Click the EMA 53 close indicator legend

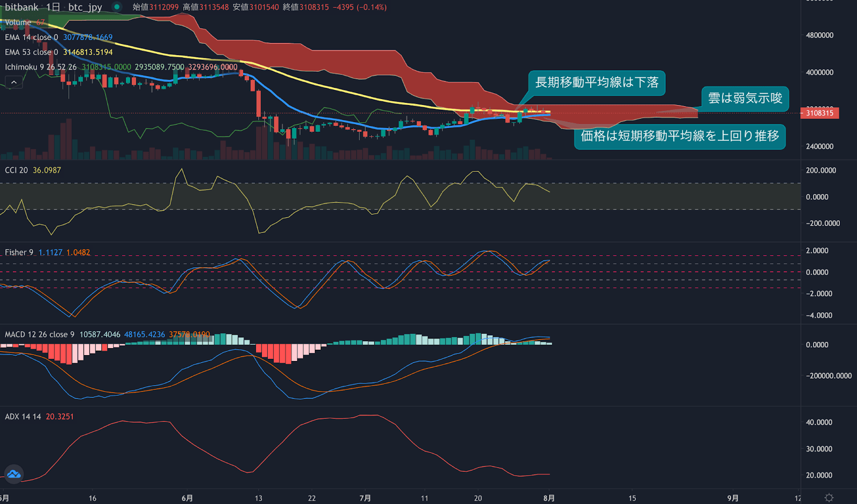[31, 52]
